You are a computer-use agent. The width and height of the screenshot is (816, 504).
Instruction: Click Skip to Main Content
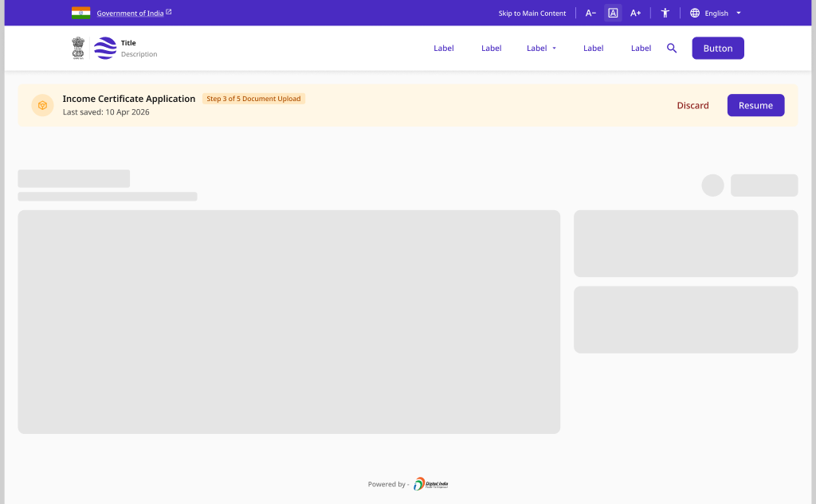point(532,13)
